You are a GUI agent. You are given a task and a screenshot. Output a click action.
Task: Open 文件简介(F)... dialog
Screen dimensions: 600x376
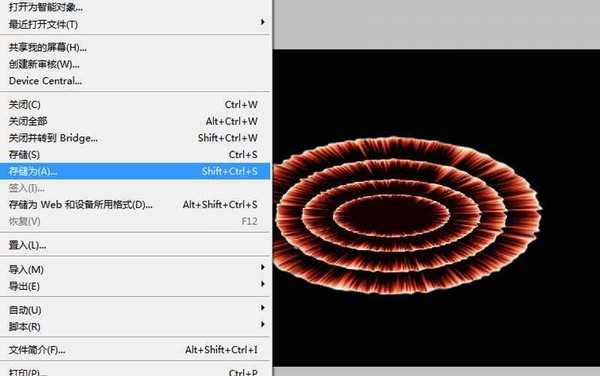[135, 350]
